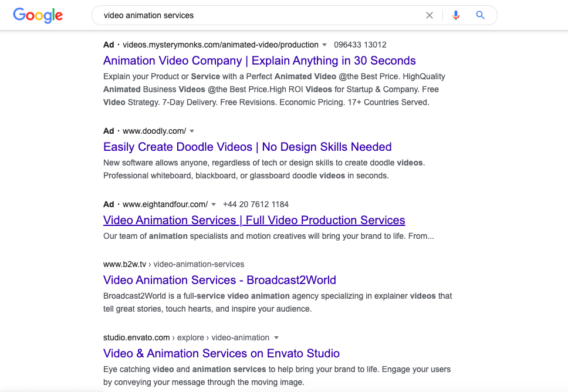Click the studio.envato.com breadcrumb URL
568x392 pixels.
(x=186, y=337)
